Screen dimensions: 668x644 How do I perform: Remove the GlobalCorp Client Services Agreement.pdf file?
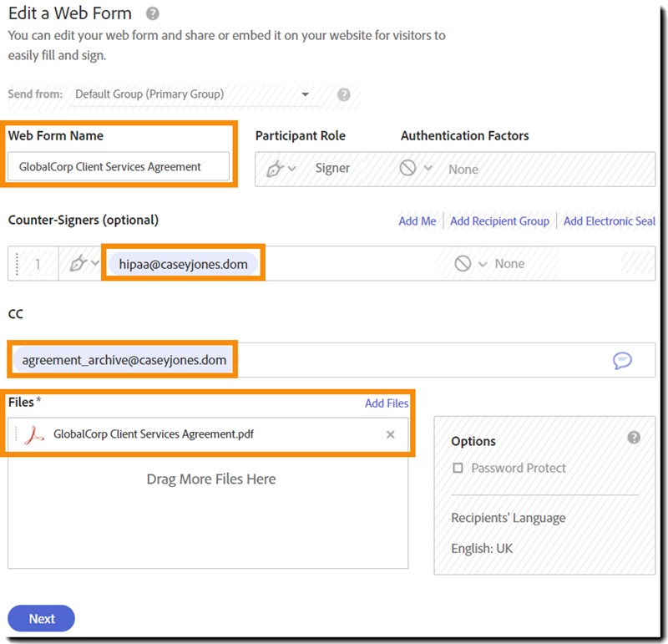390,434
